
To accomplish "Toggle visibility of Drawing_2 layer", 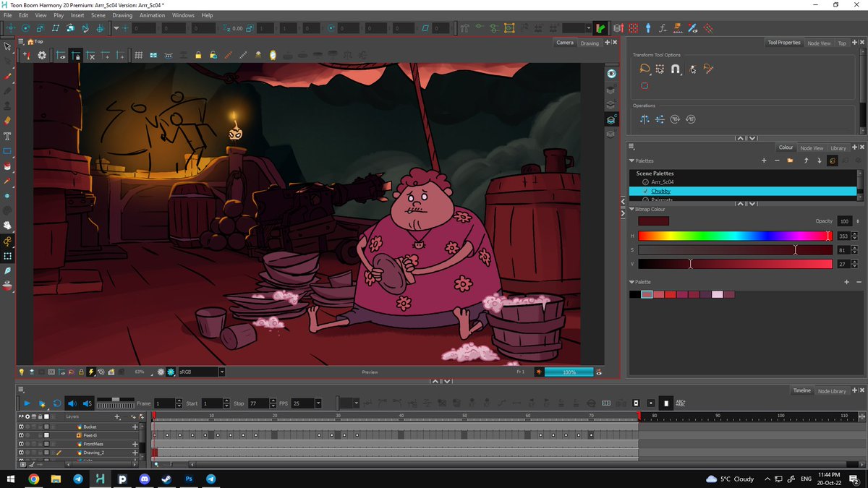I will tap(21, 453).
